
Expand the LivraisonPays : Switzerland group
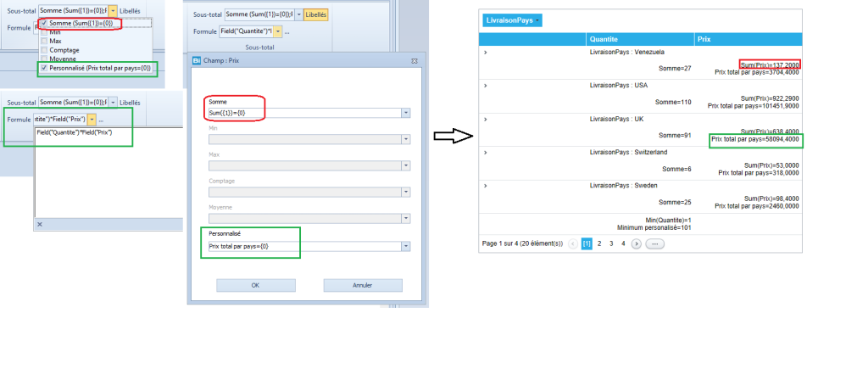[486, 152]
